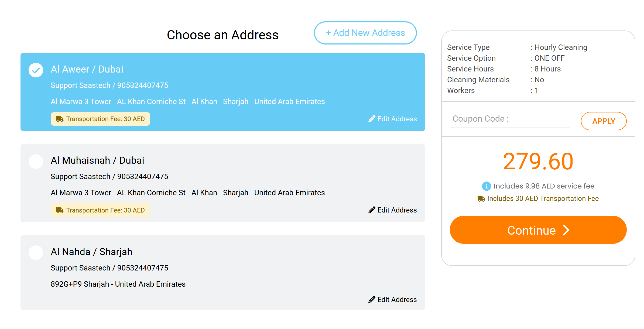Focus the Coupon Code input field
The height and width of the screenshot is (329, 644).
[509, 119]
